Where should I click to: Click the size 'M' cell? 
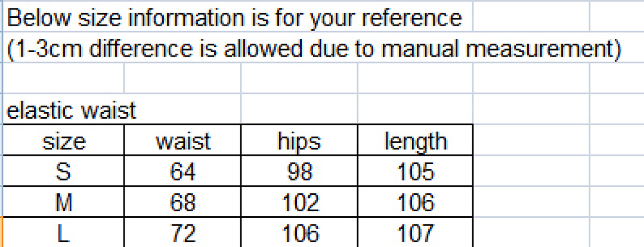[x=63, y=202]
